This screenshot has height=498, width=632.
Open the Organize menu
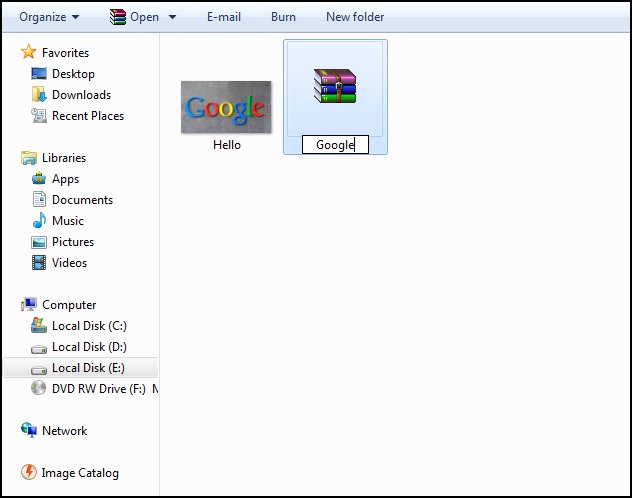[x=49, y=17]
